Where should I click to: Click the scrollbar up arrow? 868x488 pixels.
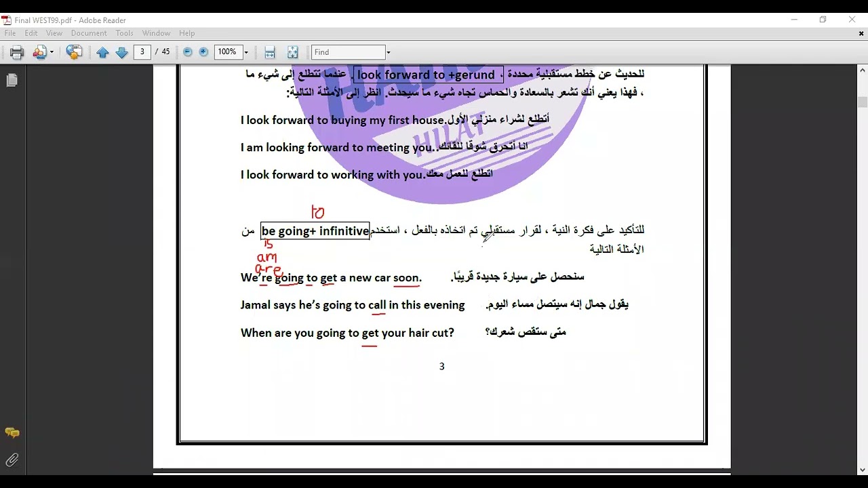(863, 70)
